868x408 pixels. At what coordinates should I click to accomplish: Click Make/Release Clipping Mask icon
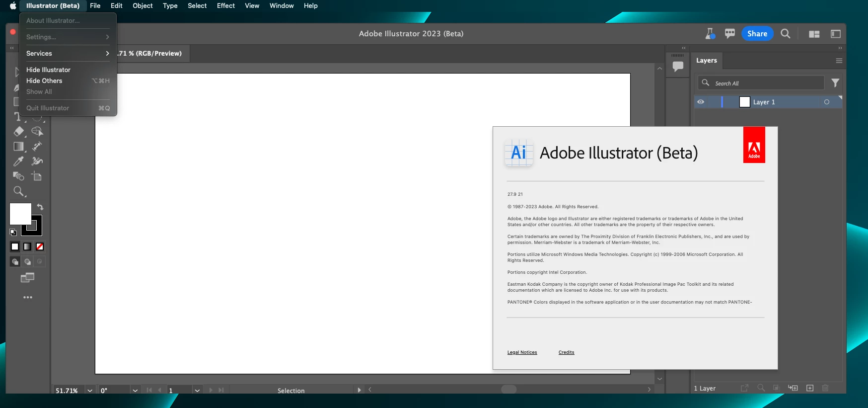click(x=777, y=388)
